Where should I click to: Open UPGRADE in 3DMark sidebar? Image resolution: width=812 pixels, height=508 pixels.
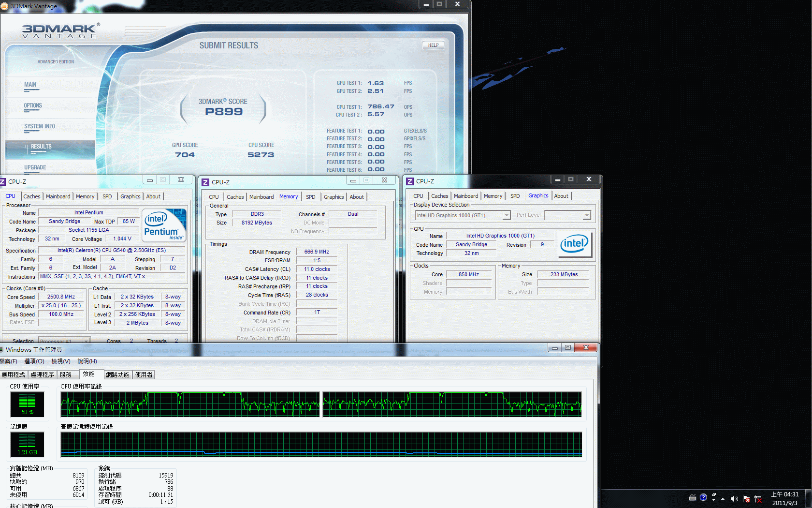35,167
